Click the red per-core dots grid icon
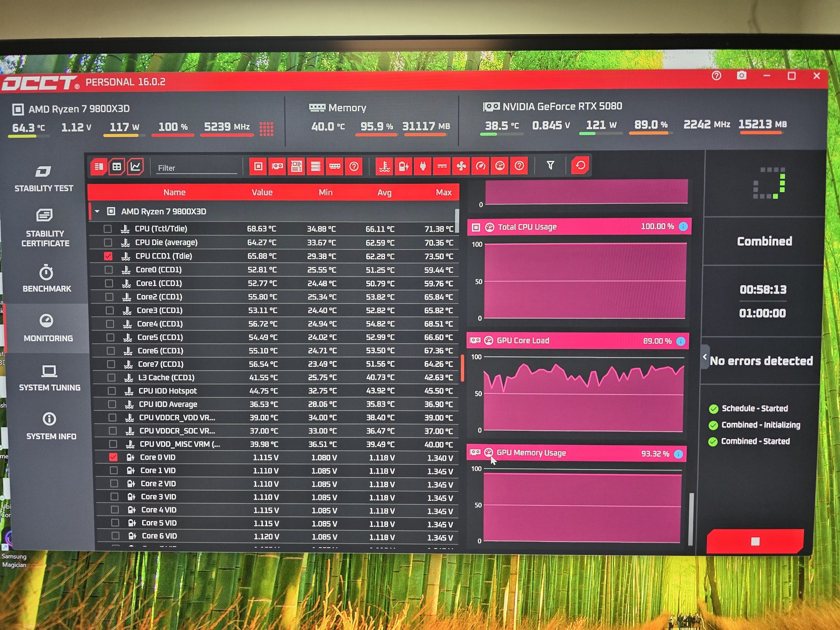840x630 pixels. (266, 129)
